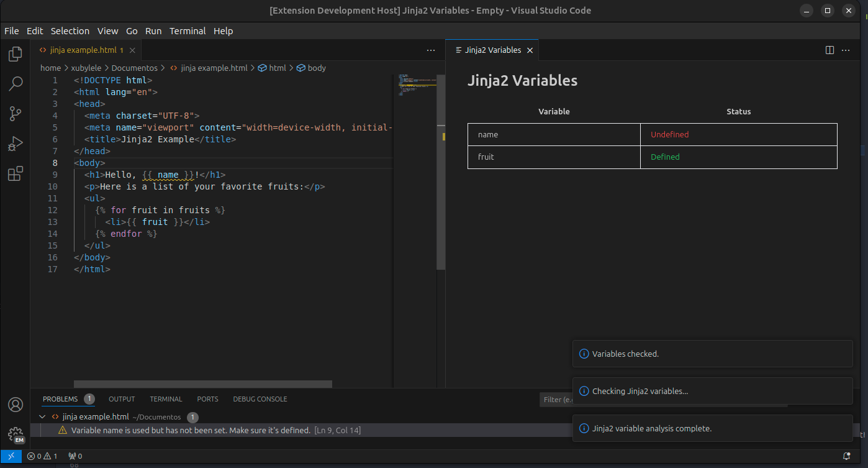Viewport: 868px width, 468px height.
Task: Click the '{% endfor %}' code line
Action: pyautogui.click(x=126, y=234)
